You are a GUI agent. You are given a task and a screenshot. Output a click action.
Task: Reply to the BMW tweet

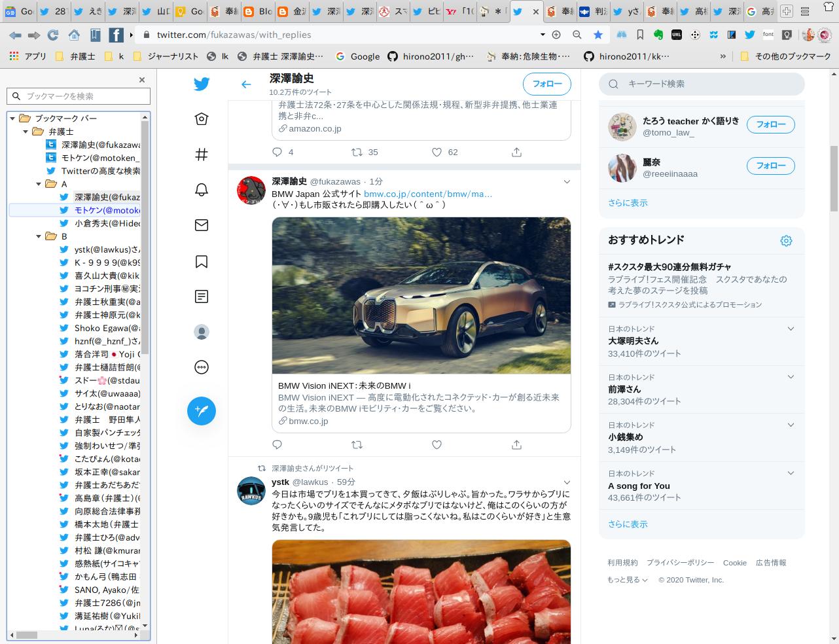(277, 444)
